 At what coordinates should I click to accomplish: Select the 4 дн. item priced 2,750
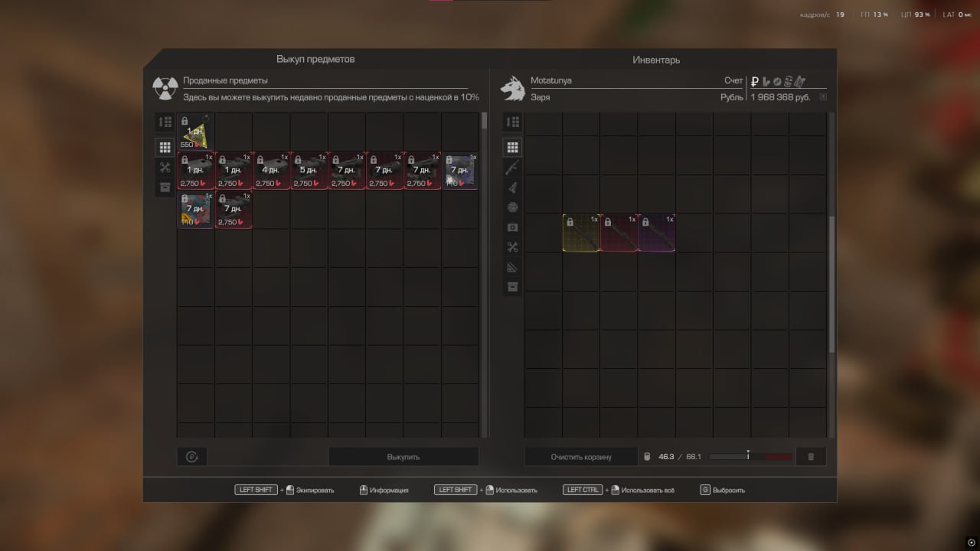pyautogui.click(x=272, y=171)
